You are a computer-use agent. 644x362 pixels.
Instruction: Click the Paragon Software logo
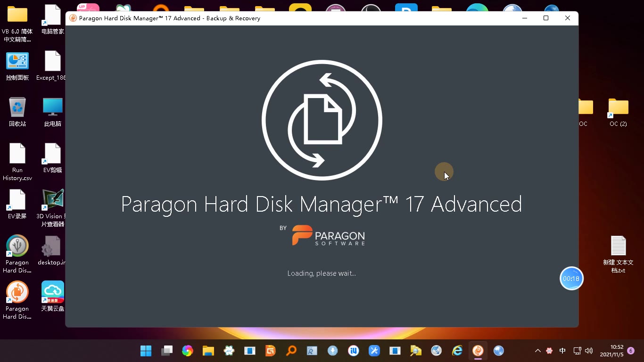tap(329, 235)
